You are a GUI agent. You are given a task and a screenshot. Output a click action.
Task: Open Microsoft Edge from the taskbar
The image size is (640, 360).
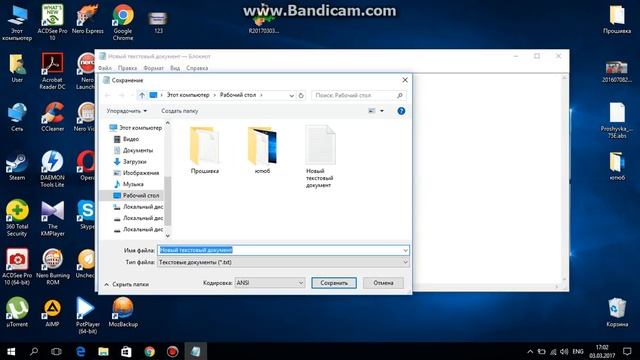tap(80, 351)
